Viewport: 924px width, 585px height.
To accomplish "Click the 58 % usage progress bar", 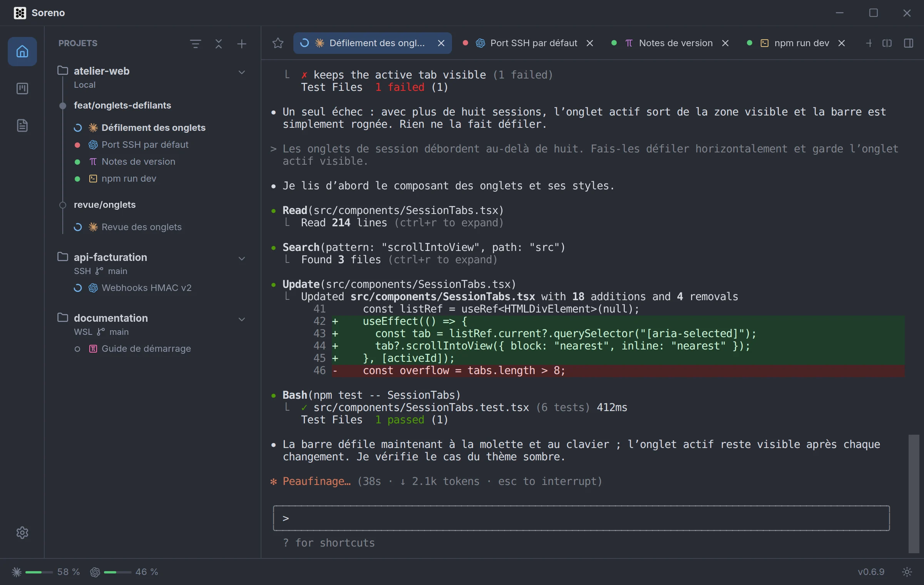I will [39, 572].
